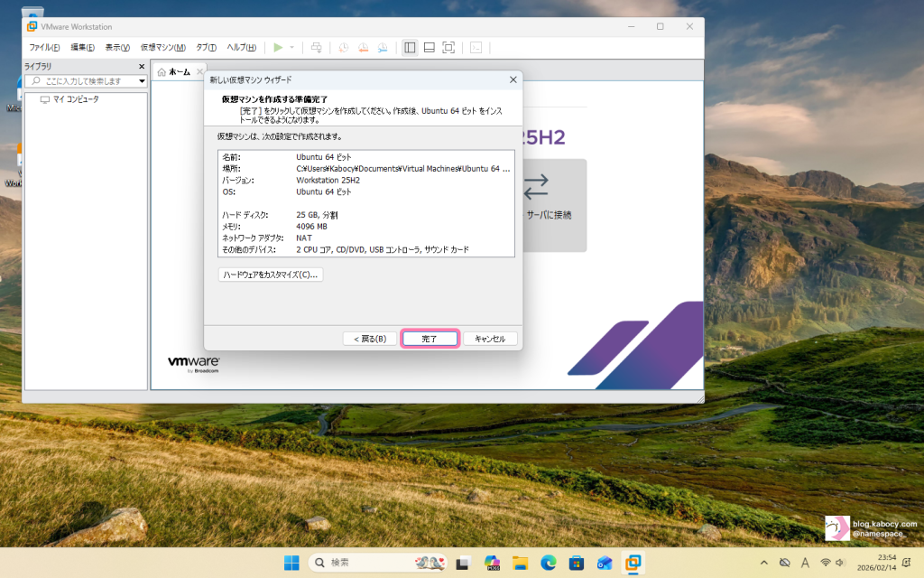
Task: Select the ホーム tab
Action: [x=175, y=71]
